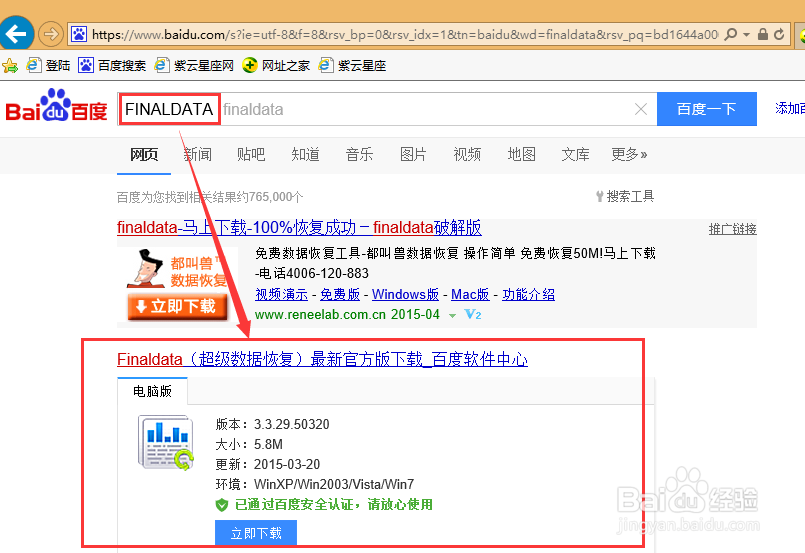Screen dimensions: 805x553
Task: Switch to the 地图 tab
Action: coord(522,154)
